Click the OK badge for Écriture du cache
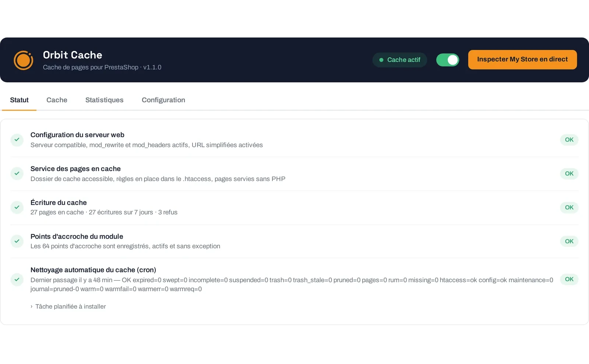This screenshot has height=364, width=589. 569,207
